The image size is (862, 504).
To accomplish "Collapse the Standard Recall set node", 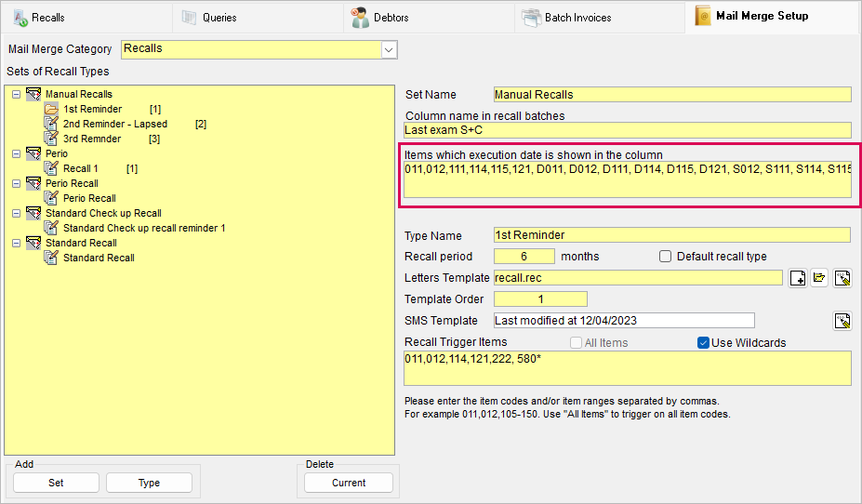I will (x=17, y=243).
